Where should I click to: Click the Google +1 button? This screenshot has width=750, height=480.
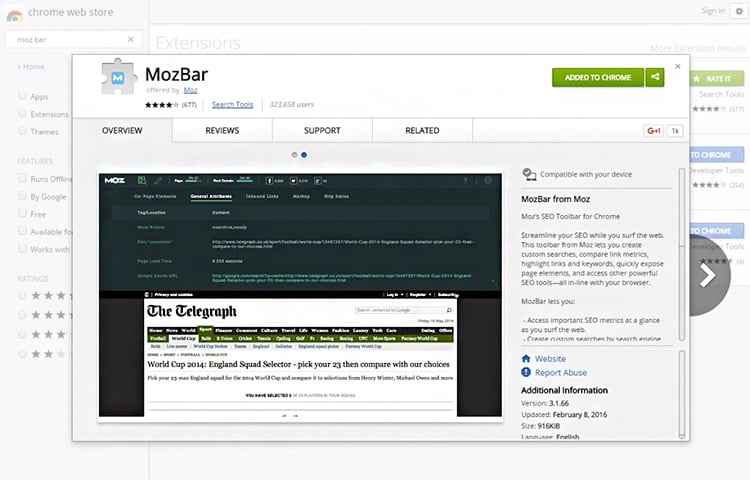[653, 131]
